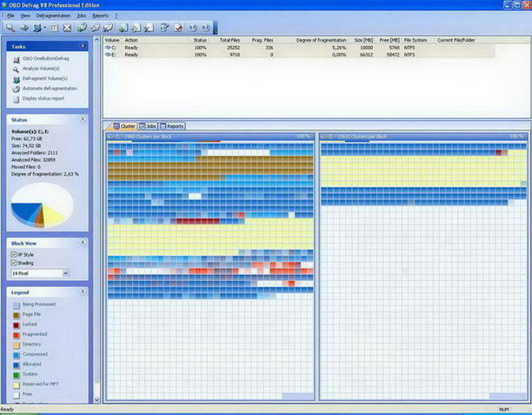Click the Analyze Volume(s) magnifier icon
Viewport: 532px width, 415px height.
pos(16,69)
